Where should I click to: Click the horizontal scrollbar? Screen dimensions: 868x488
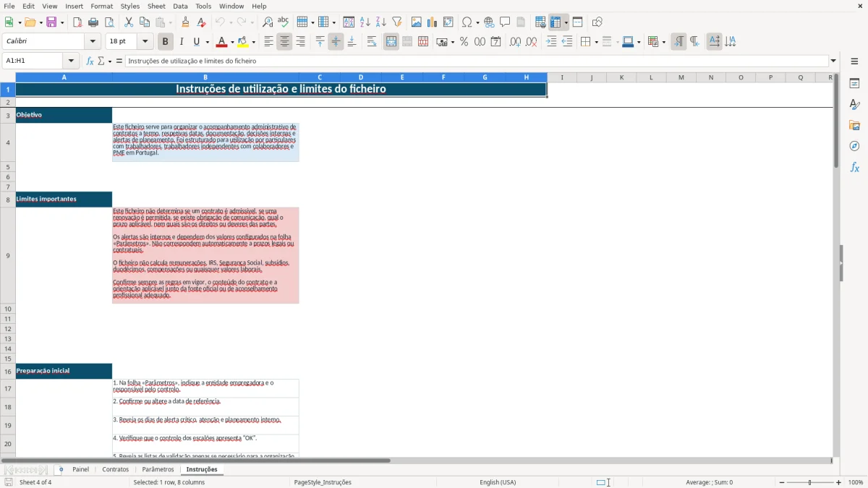click(195, 461)
